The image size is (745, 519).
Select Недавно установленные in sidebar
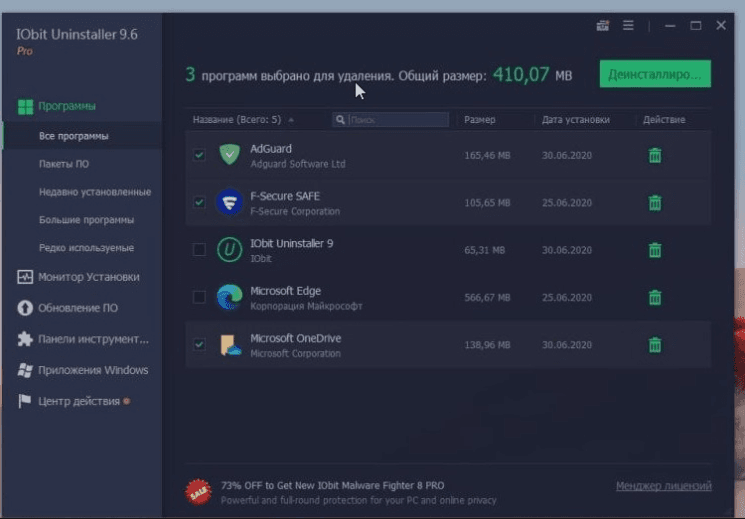pos(95,192)
